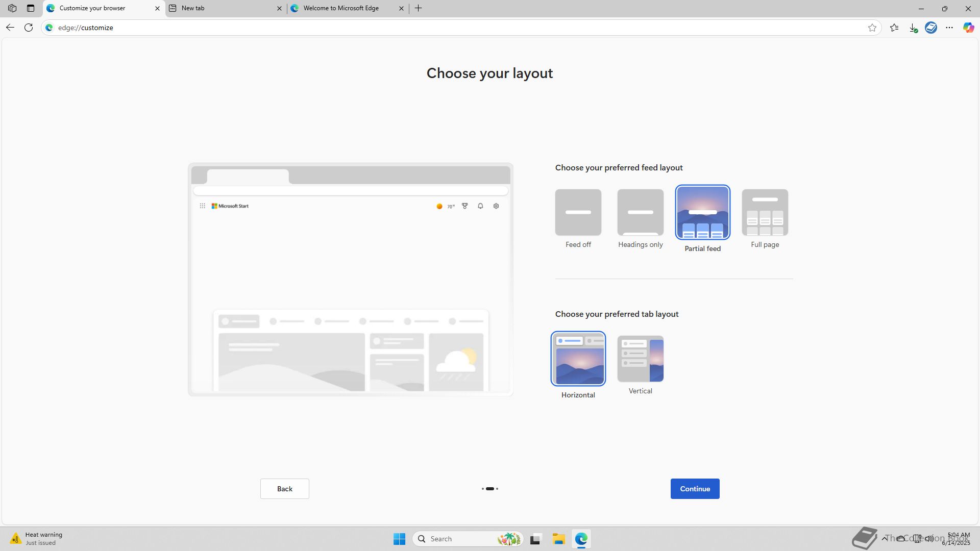Open the Windows Start menu

[399, 539]
